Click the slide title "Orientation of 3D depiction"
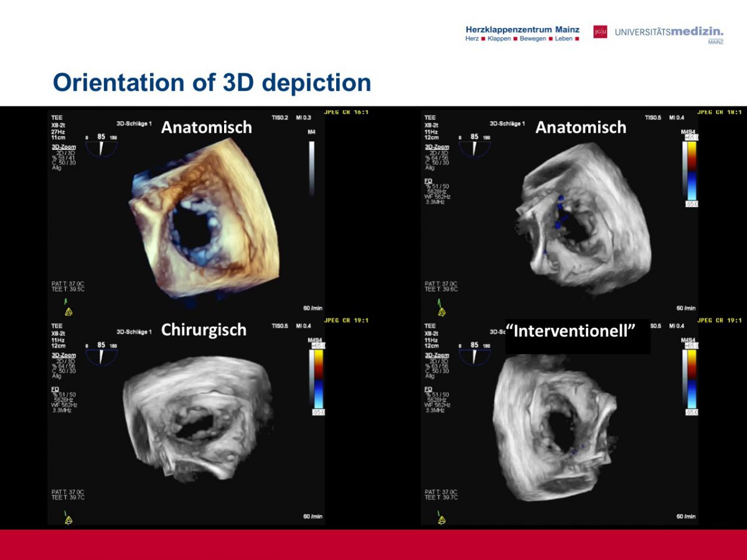 [x=212, y=82]
